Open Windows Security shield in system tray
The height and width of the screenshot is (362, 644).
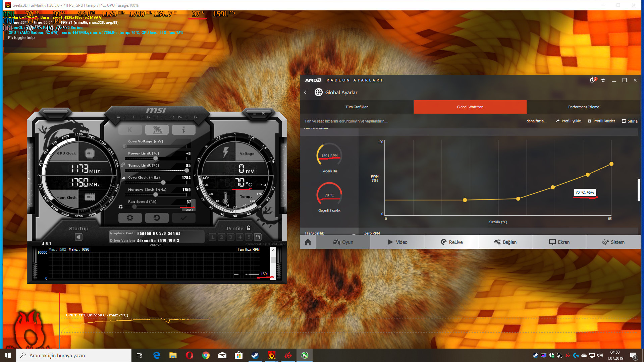(552, 355)
